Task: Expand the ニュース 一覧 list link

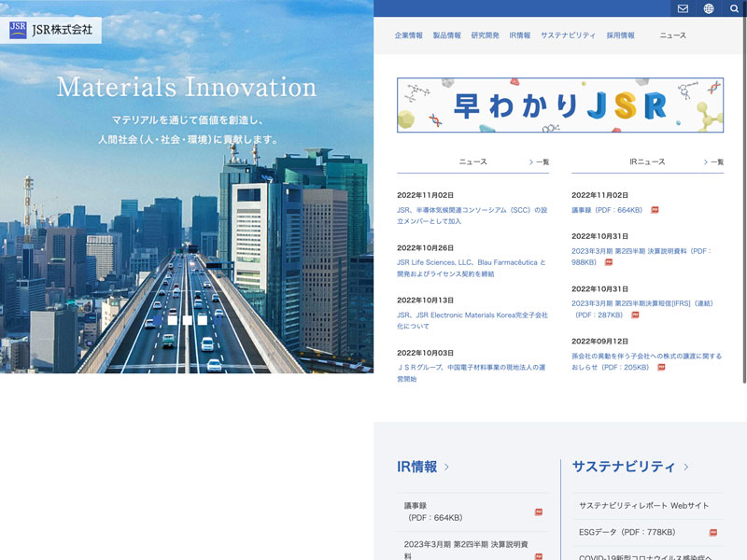Action: pyautogui.click(x=540, y=162)
